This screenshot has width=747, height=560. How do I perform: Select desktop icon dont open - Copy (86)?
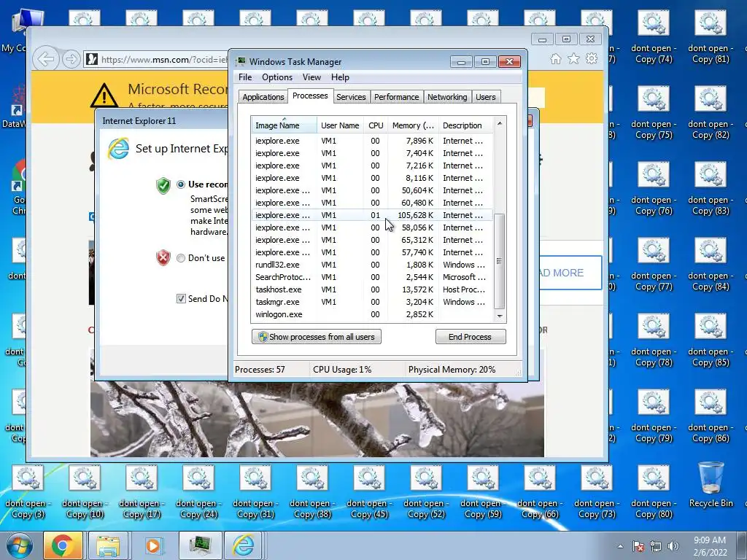coord(711,417)
